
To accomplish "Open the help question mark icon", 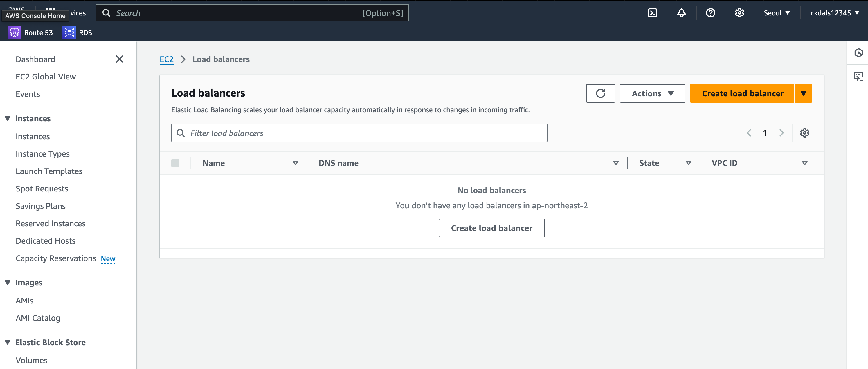I will (x=710, y=13).
